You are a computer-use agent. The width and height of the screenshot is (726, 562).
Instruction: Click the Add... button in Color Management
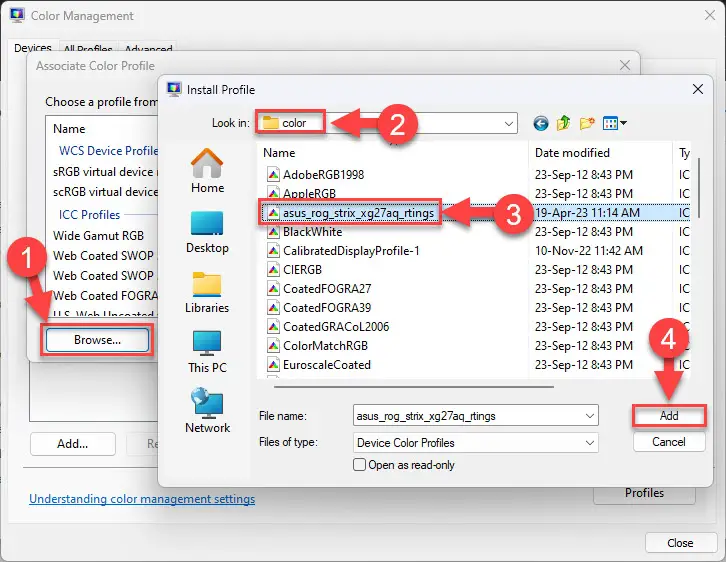(x=73, y=443)
